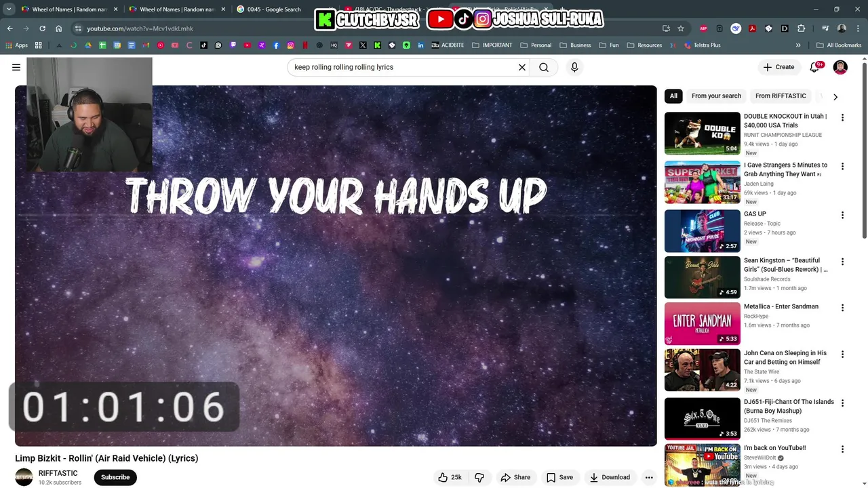Open Chrome Apps shortcut

click(17, 45)
